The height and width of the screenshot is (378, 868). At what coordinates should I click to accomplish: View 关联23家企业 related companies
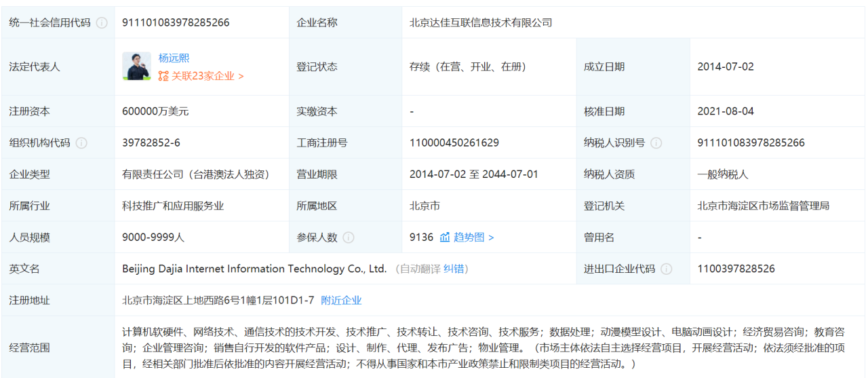207,76
